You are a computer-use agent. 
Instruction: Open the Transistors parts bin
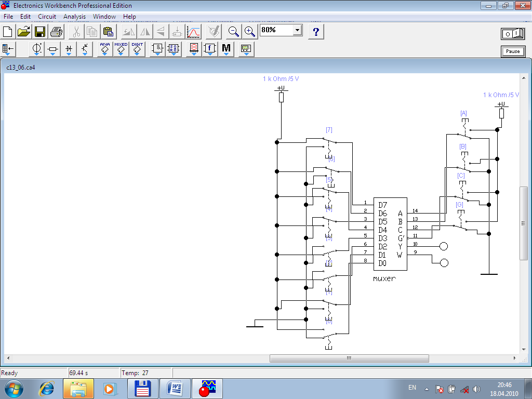click(85, 49)
